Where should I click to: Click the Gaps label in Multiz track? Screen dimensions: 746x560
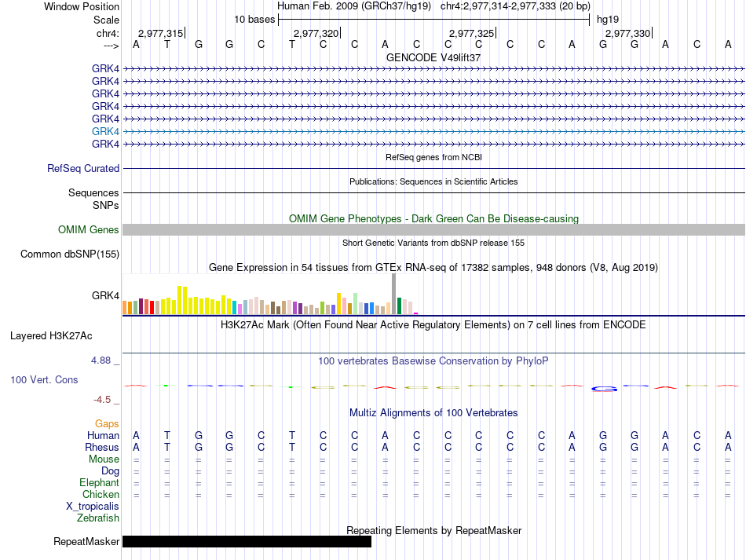pos(107,423)
